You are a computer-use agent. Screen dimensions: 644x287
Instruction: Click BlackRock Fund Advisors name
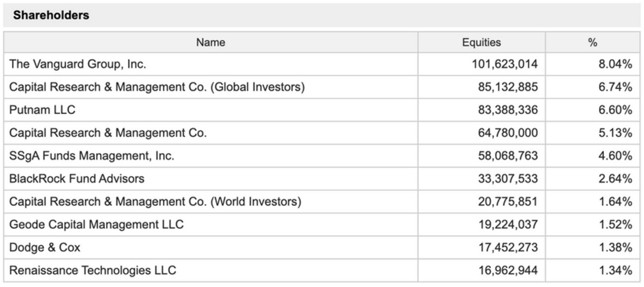(77, 179)
